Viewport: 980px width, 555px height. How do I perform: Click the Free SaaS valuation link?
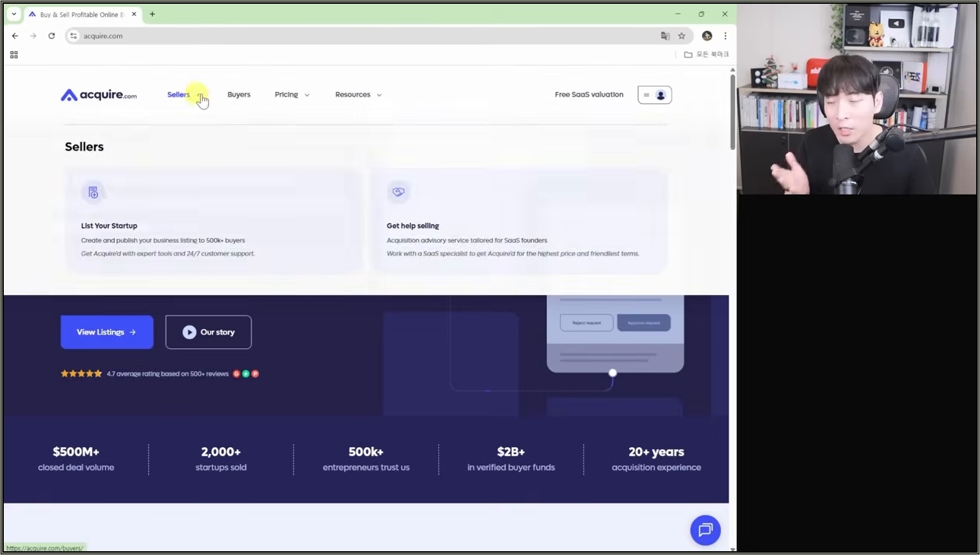(589, 95)
